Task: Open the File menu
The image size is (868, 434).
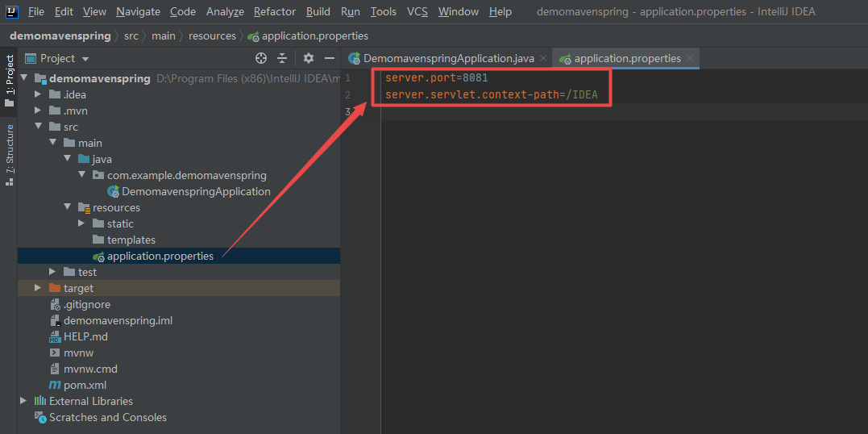Action: coord(36,11)
